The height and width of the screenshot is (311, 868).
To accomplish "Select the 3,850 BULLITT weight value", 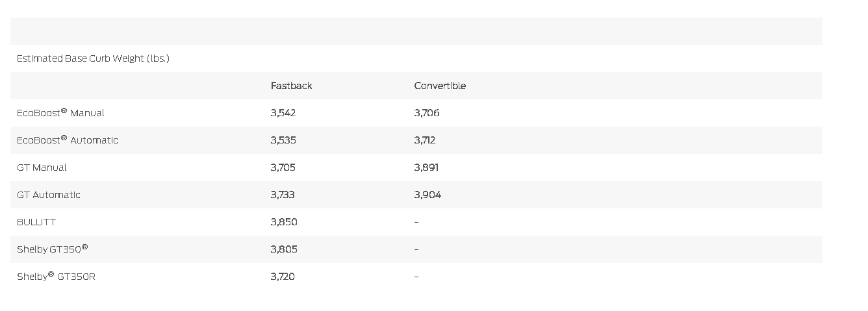I will (284, 222).
